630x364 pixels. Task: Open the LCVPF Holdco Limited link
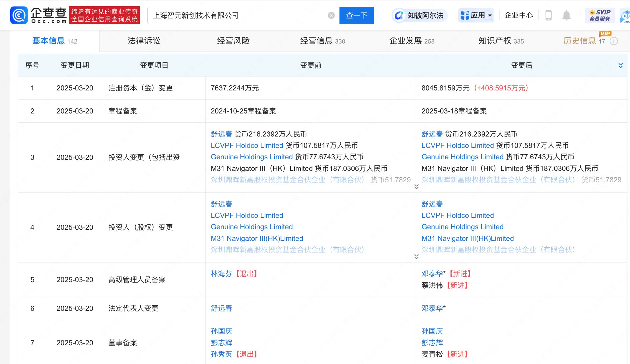(x=247, y=145)
